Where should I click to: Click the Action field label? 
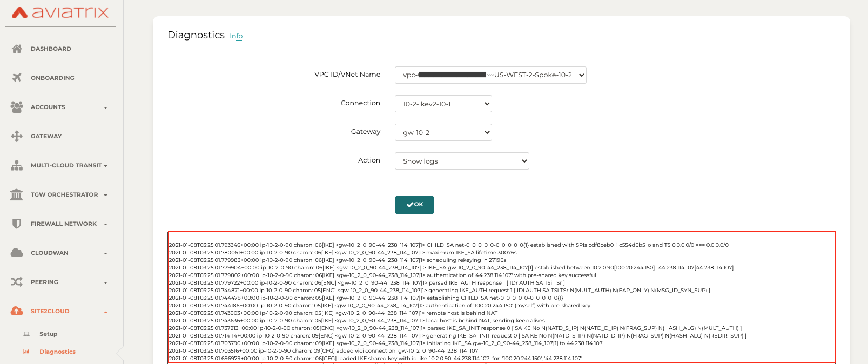coord(369,160)
